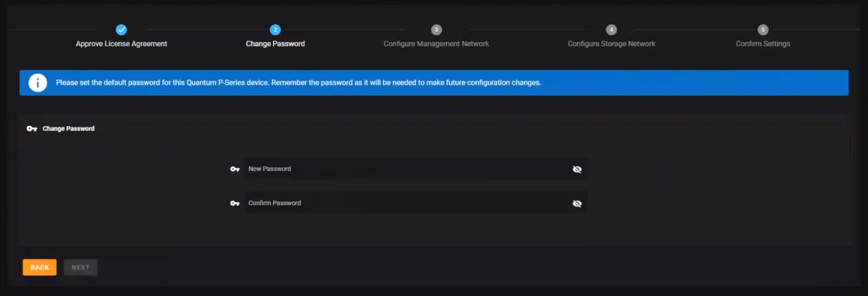Select the step 3 circle indicator

[437, 30]
